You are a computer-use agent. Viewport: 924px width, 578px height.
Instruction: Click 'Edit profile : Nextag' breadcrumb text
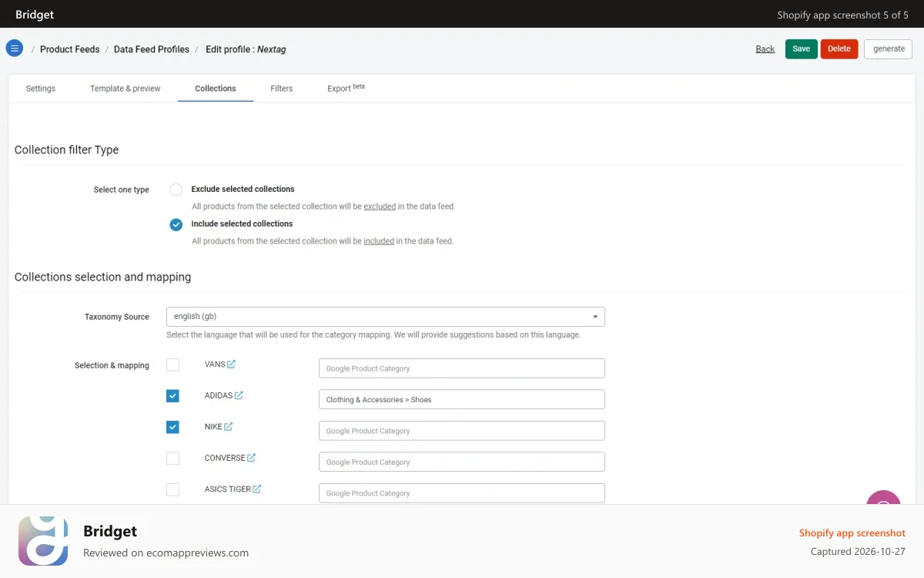click(246, 49)
